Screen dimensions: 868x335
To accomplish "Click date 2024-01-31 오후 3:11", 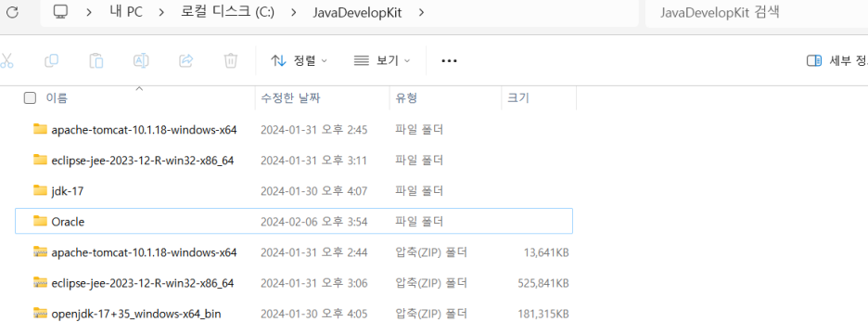I will [x=314, y=161].
